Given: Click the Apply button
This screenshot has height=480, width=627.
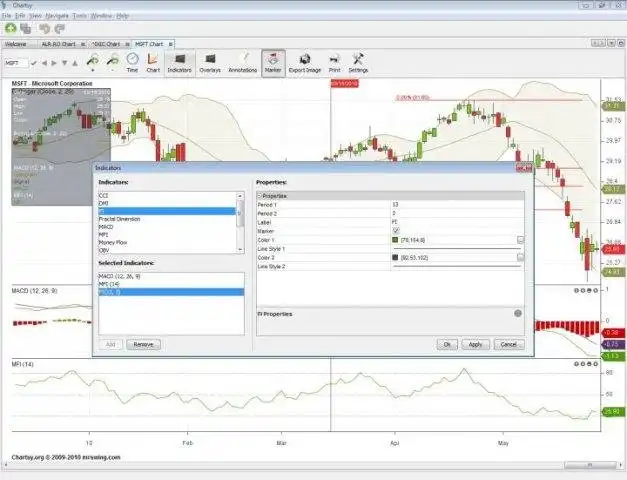Looking at the screenshot, I should click(475, 344).
